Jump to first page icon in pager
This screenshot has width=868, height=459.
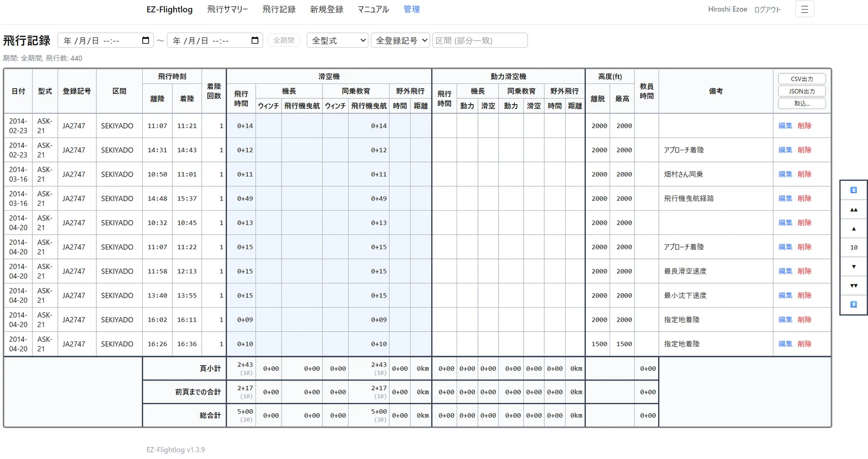point(854,190)
